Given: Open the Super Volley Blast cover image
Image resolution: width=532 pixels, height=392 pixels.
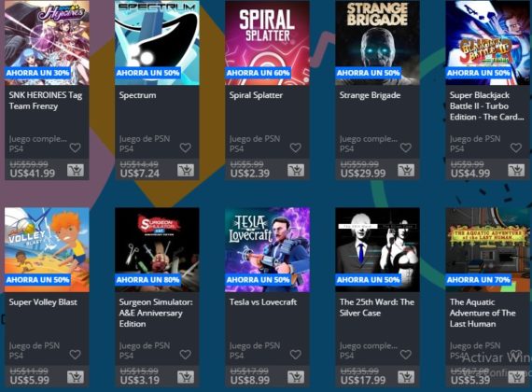Looking at the screenshot, I should pos(47,250).
